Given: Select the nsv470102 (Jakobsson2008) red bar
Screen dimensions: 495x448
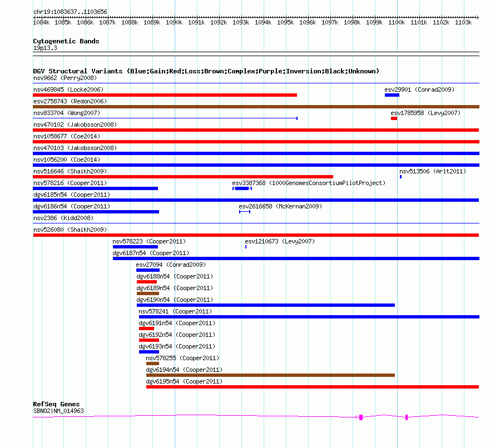Looking at the screenshot, I should pos(256,130).
